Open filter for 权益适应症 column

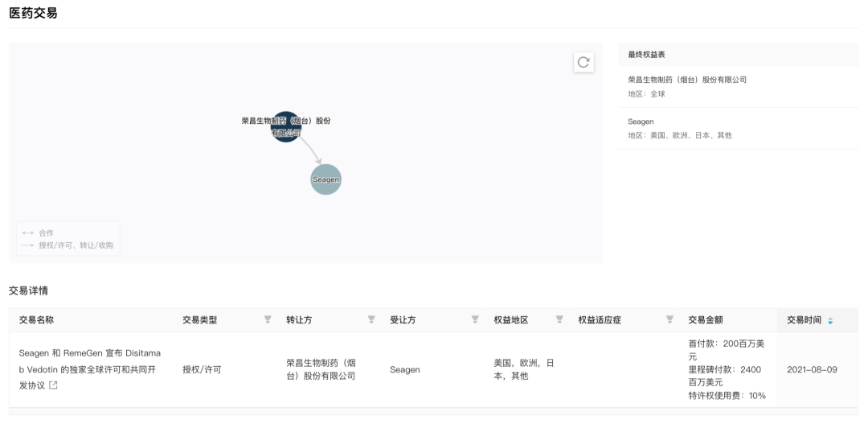[669, 319]
